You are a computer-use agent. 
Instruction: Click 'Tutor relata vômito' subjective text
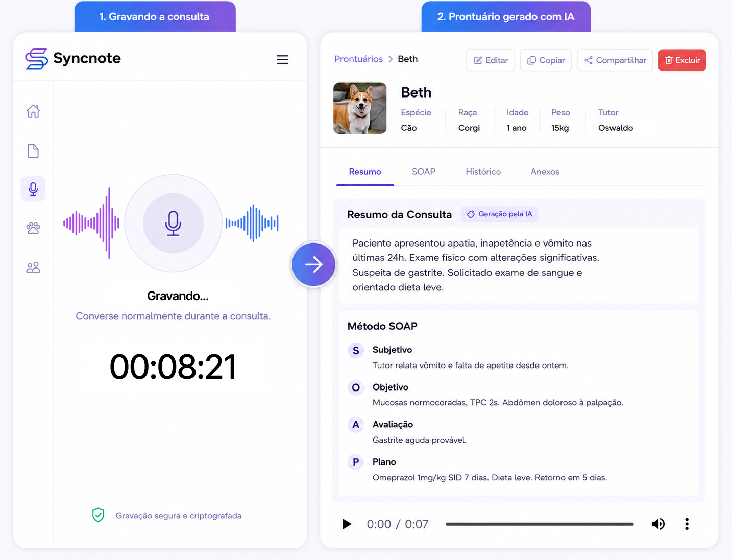[x=471, y=366]
